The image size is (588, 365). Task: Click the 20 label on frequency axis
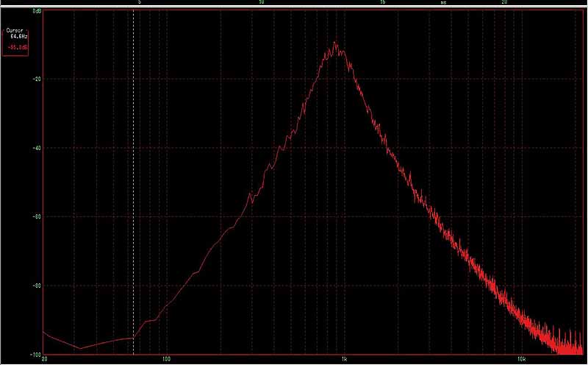coord(45,360)
